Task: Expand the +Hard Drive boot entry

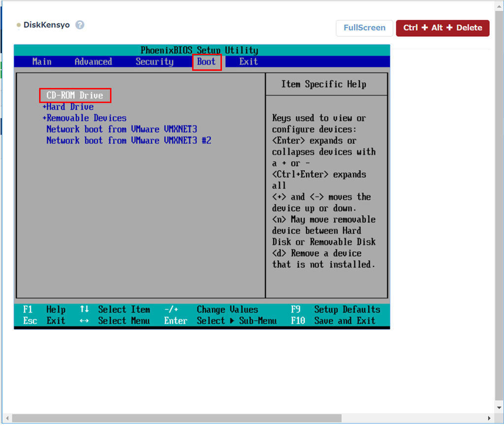Action: click(x=68, y=107)
